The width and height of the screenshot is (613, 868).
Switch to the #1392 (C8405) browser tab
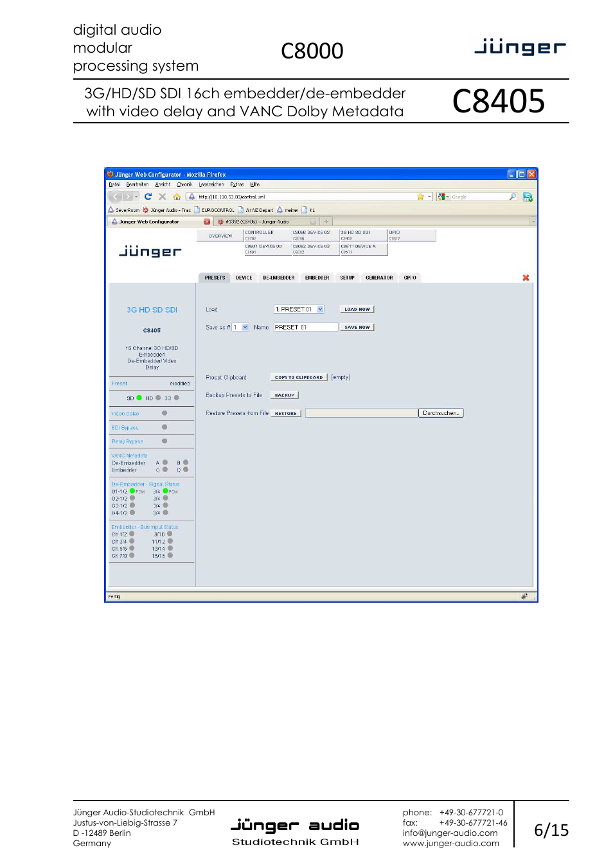tap(267, 222)
